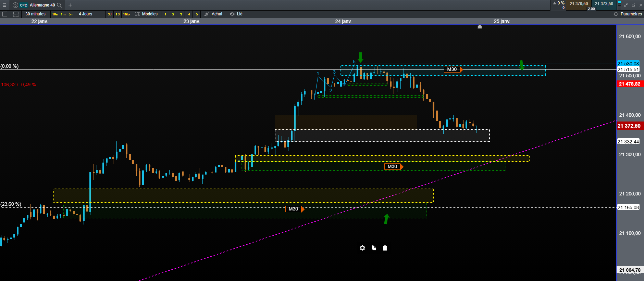This screenshot has width=644, height=281.
Task: Click the market depth bars indicator
Action: coord(619,5)
